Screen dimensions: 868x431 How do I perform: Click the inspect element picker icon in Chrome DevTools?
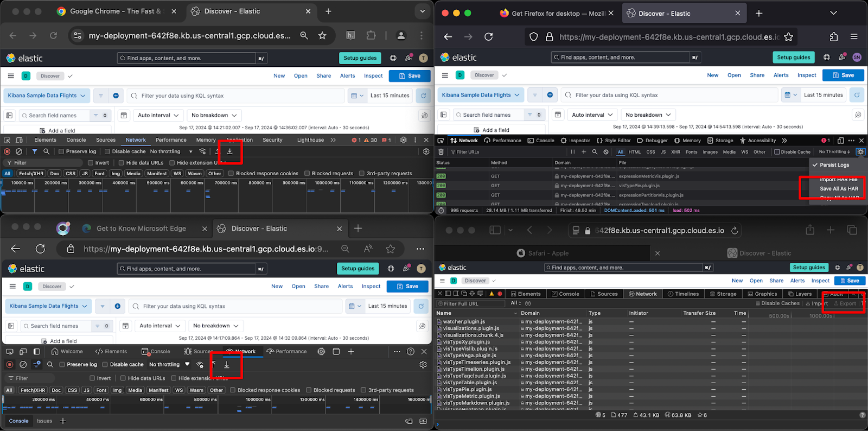tap(7, 140)
